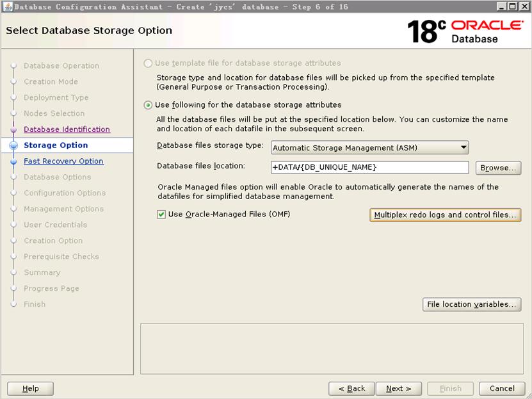Maximize the Database Configuration Assistant window
The width and height of the screenshot is (532, 399).
pyautogui.click(x=513, y=6)
